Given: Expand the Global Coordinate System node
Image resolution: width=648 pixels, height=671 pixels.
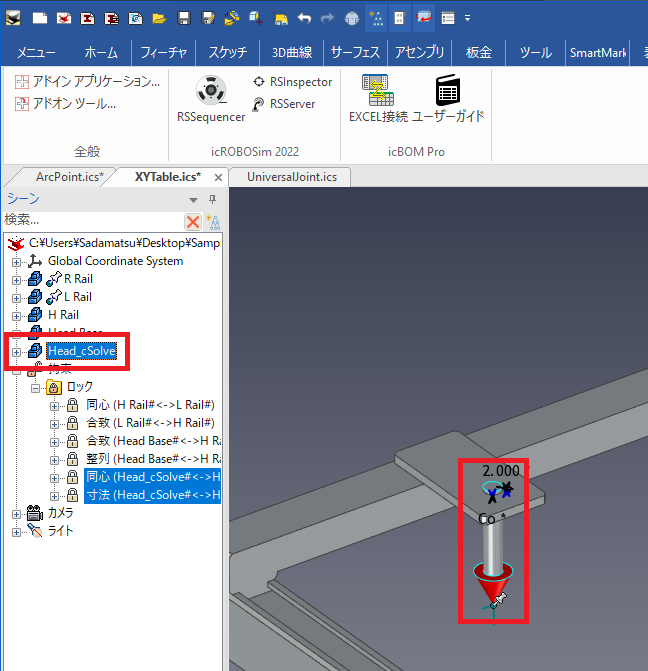Looking at the screenshot, I should (x=16, y=261).
